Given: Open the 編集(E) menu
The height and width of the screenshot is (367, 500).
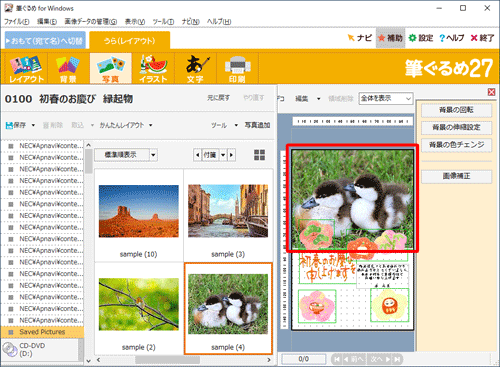Looking at the screenshot, I should click(47, 22).
